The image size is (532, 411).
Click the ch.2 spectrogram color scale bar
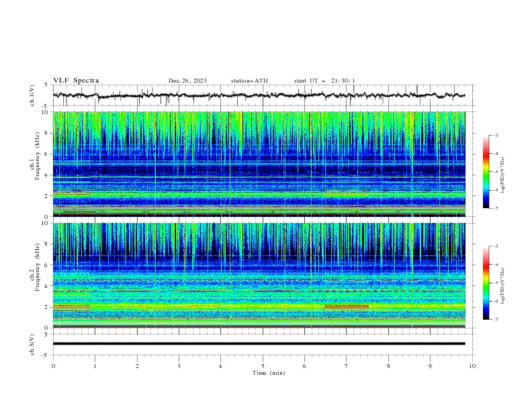click(486, 283)
